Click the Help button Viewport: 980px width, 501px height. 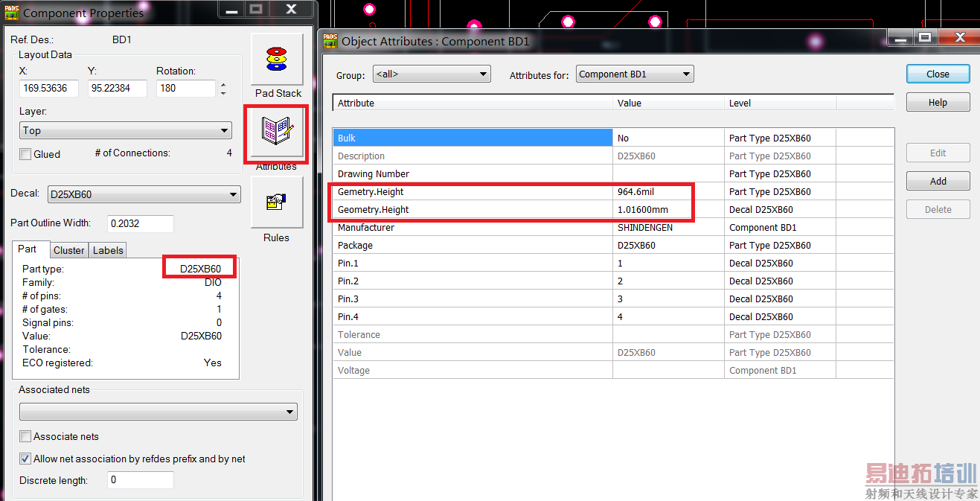pos(938,102)
